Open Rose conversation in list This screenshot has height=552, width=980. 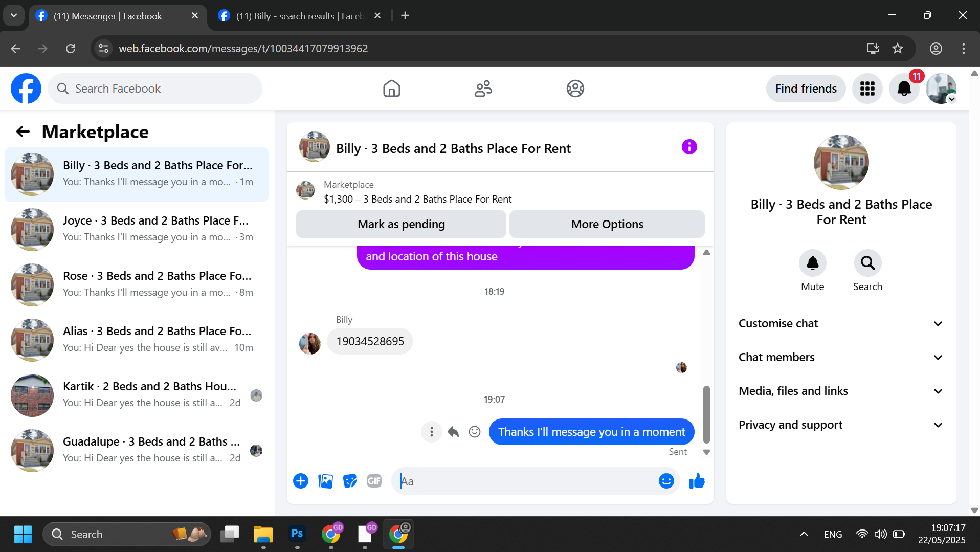pyautogui.click(x=137, y=285)
